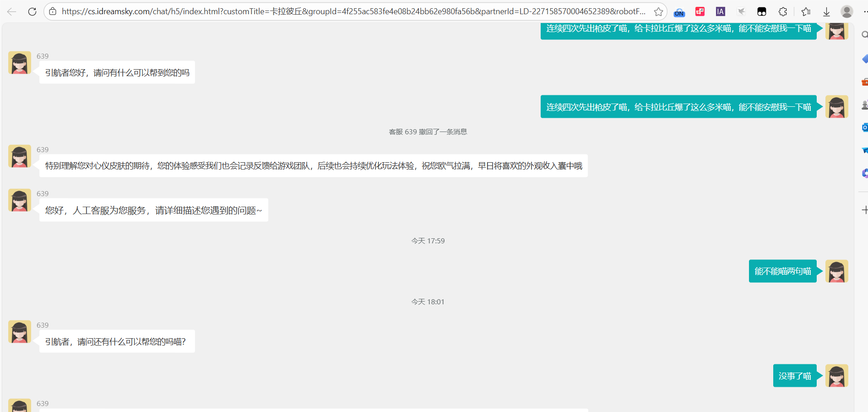This screenshot has height=412, width=868.
Task: Click the agent 639 avatar beside greeting
Action: [x=20, y=63]
